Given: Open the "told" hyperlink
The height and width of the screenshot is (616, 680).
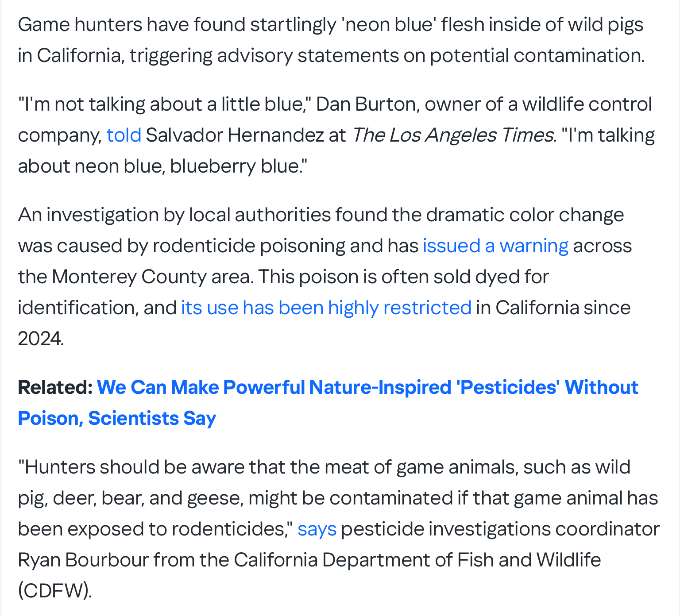Looking at the screenshot, I should (x=124, y=135).
